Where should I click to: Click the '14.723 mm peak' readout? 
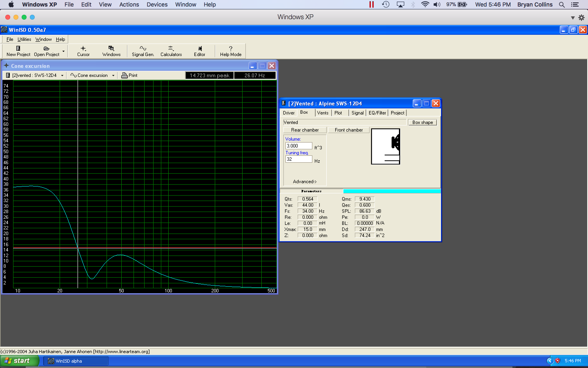(209, 75)
